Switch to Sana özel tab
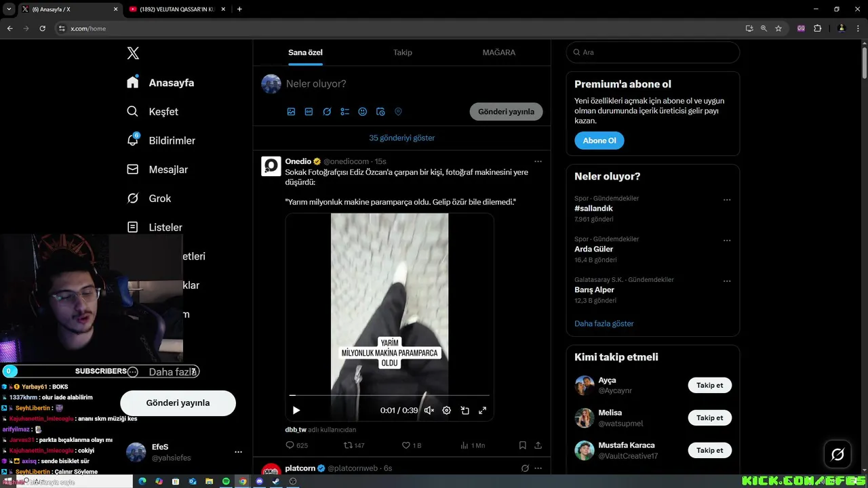Screen dimensions: 868x488 [305, 52]
